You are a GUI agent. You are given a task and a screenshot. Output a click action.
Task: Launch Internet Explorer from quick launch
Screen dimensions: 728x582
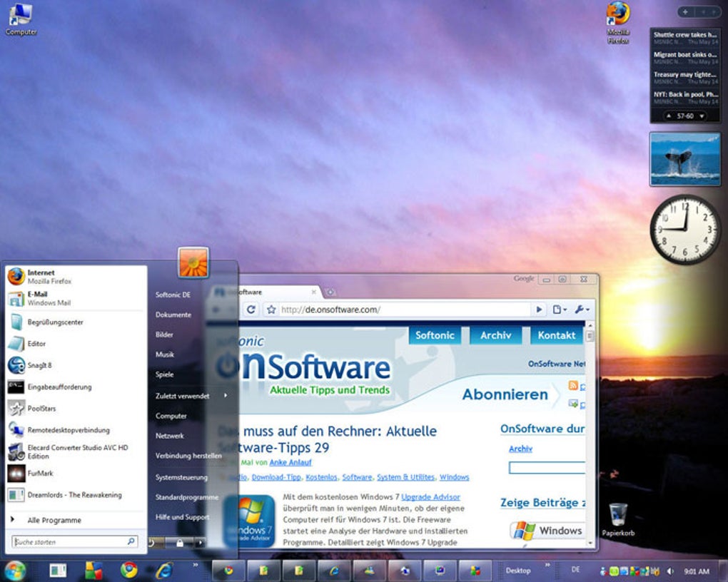coord(164,570)
